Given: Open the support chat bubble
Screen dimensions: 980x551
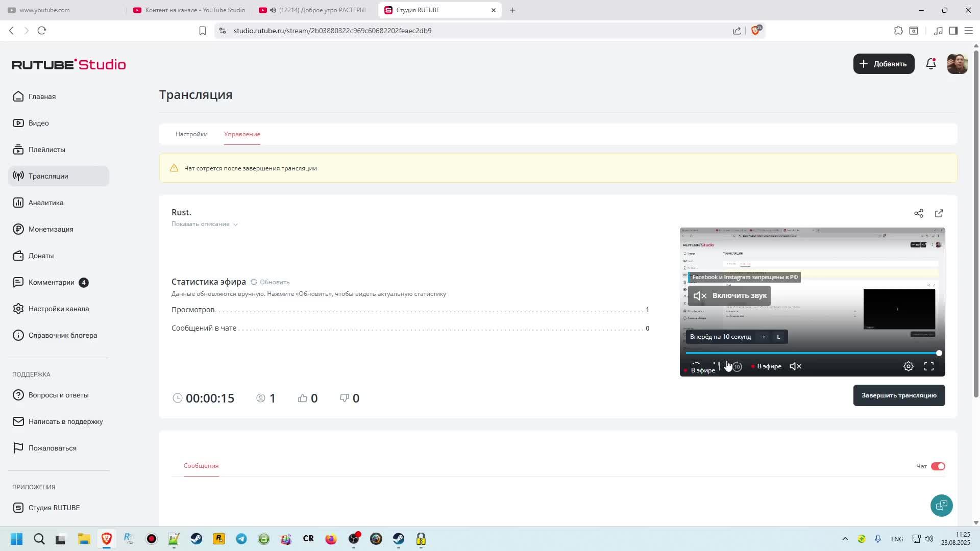Looking at the screenshot, I should point(941,505).
